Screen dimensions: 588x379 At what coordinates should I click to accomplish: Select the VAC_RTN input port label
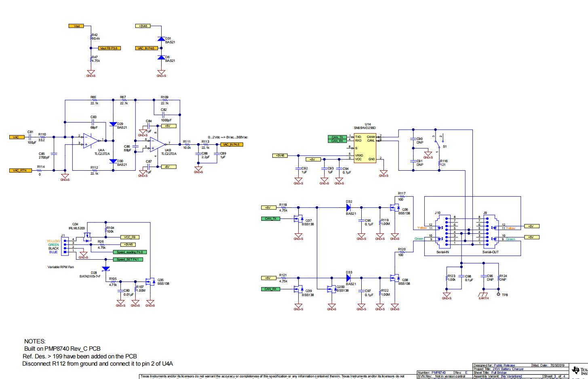[20, 170]
